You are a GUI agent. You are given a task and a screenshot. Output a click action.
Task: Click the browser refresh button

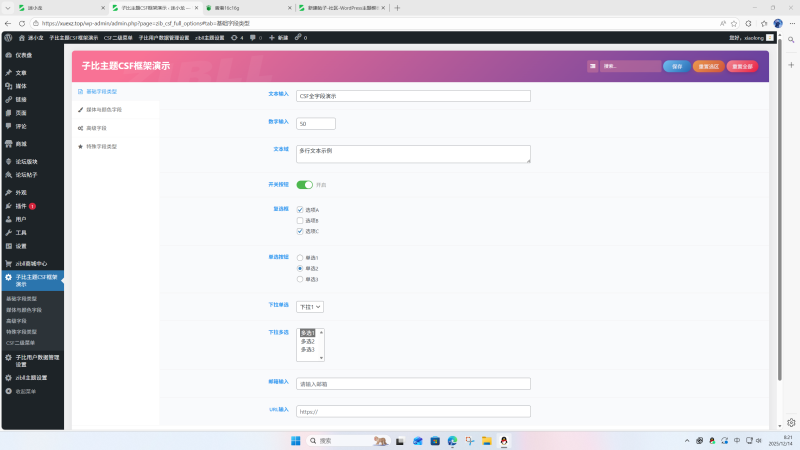(x=31, y=22)
